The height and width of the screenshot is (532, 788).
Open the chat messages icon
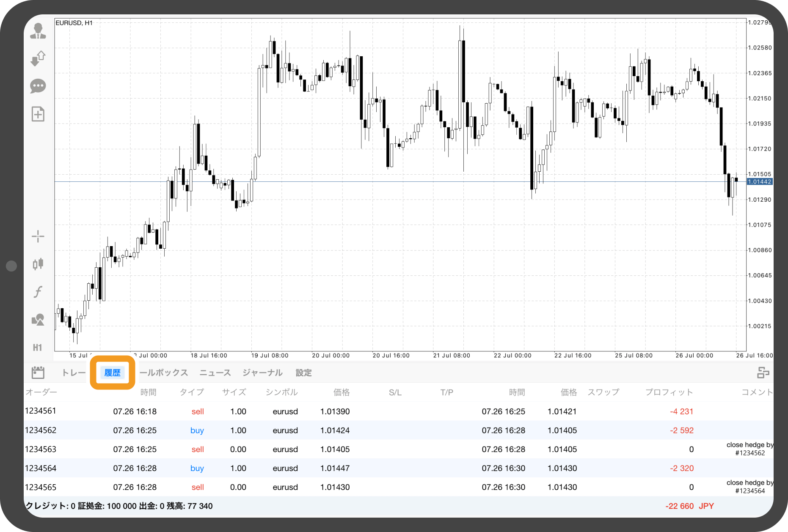pos(38,86)
